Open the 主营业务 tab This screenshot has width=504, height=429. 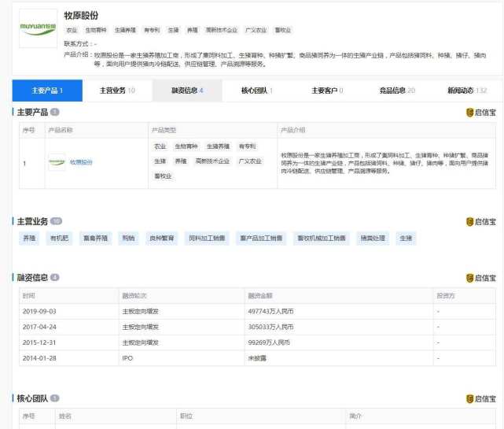tap(117, 91)
